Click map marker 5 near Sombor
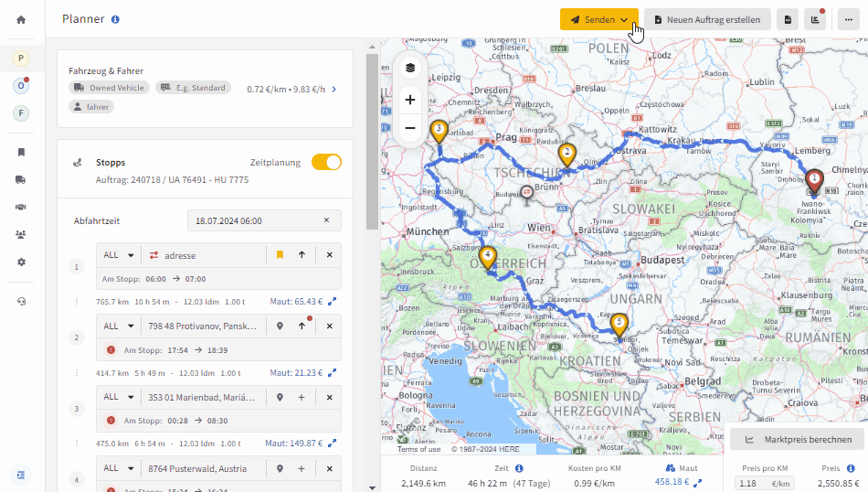The width and height of the screenshot is (868, 492). click(619, 325)
